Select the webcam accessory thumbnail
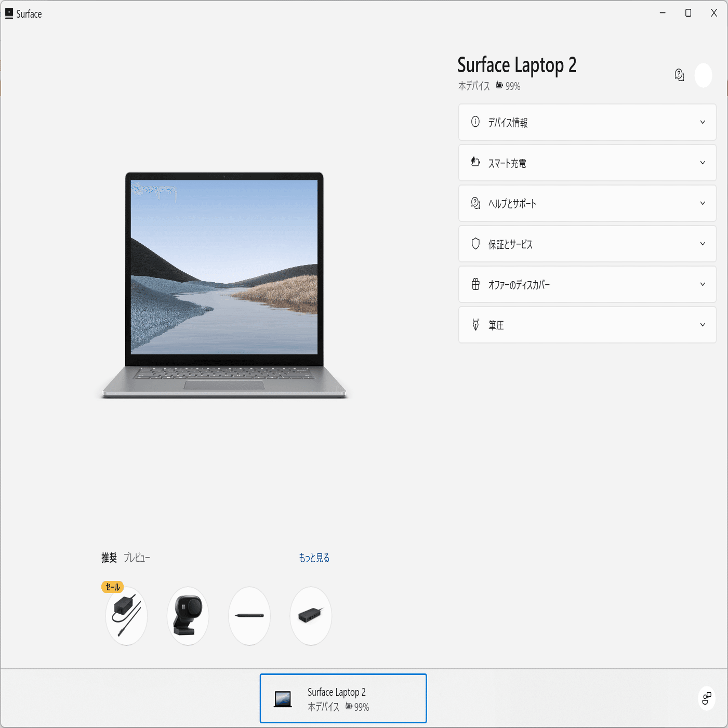This screenshot has width=728, height=728. click(188, 615)
